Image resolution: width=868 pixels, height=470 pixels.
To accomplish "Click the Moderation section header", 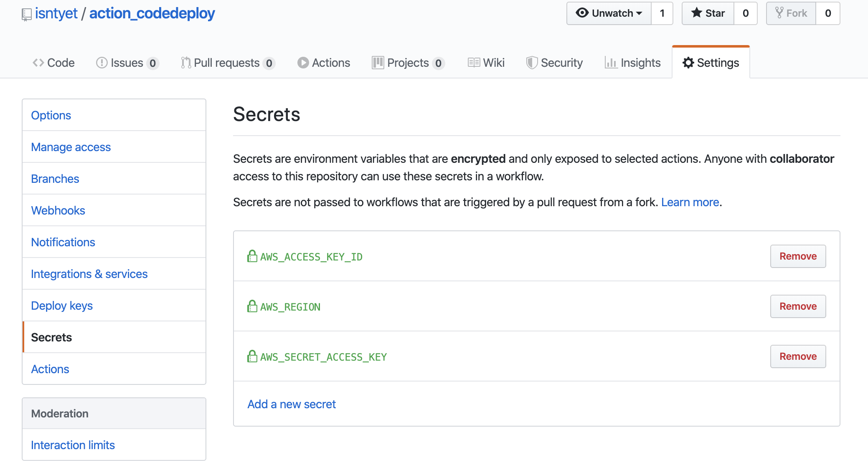I will [x=114, y=413].
